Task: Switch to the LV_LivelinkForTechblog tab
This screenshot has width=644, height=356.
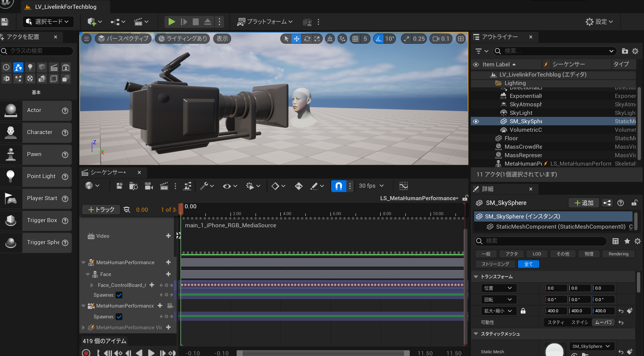Action: [x=65, y=7]
